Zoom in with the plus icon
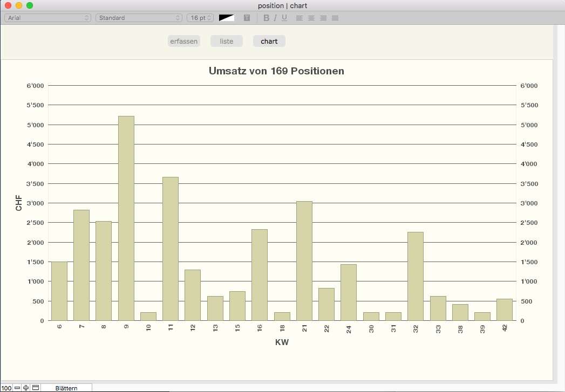 26,388
